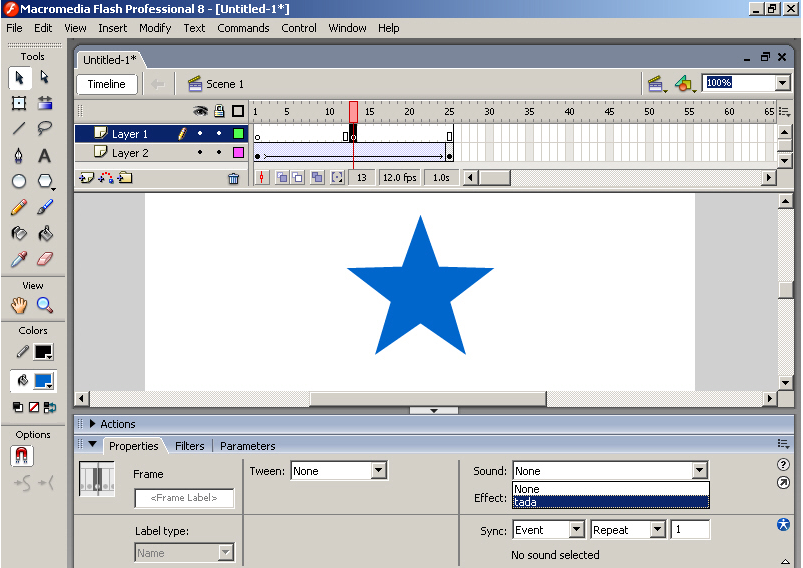
Task: Select the Gradient Transform tool
Action: point(45,103)
